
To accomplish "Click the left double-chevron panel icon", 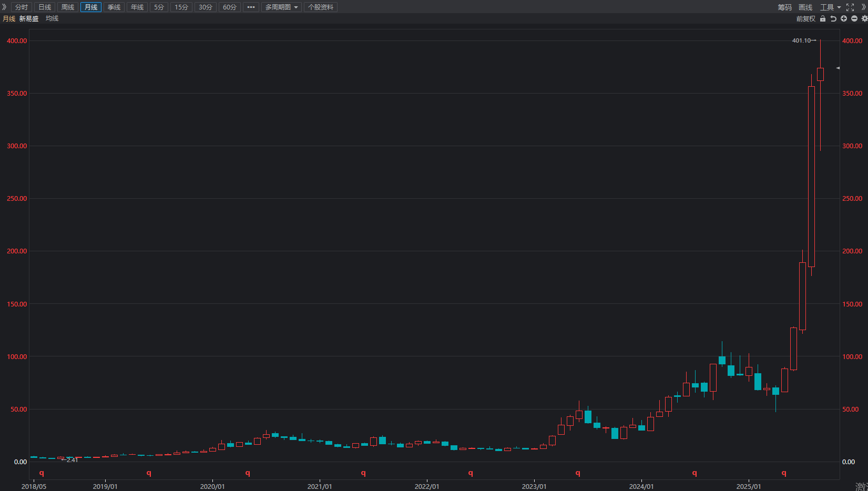I will [4, 7].
